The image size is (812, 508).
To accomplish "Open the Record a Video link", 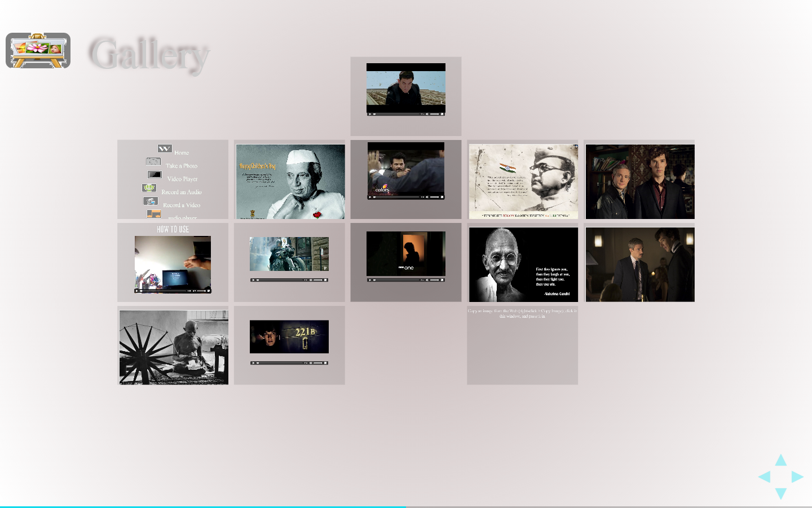I will click(182, 205).
